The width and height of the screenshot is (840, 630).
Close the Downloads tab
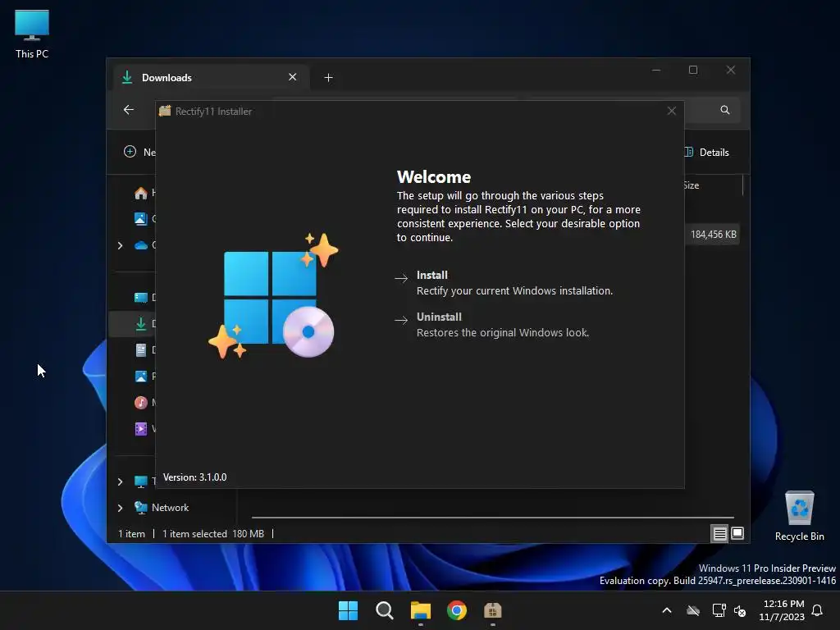293,77
